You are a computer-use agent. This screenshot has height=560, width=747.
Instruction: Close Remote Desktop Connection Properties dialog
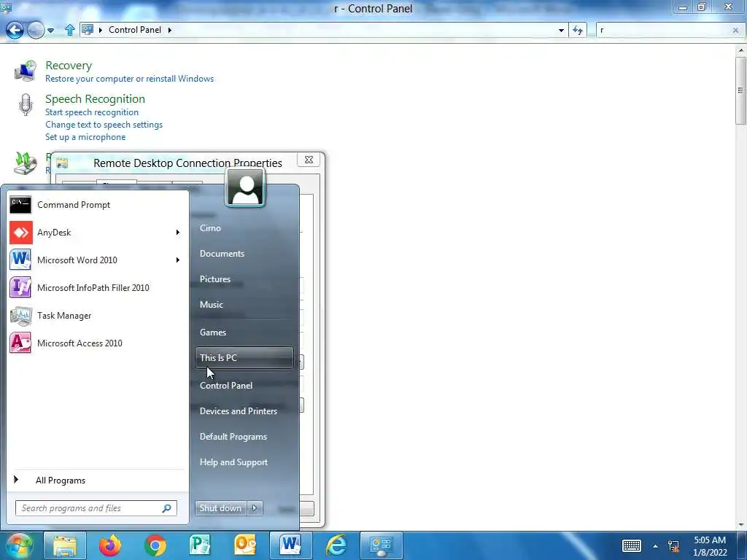coord(309,160)
